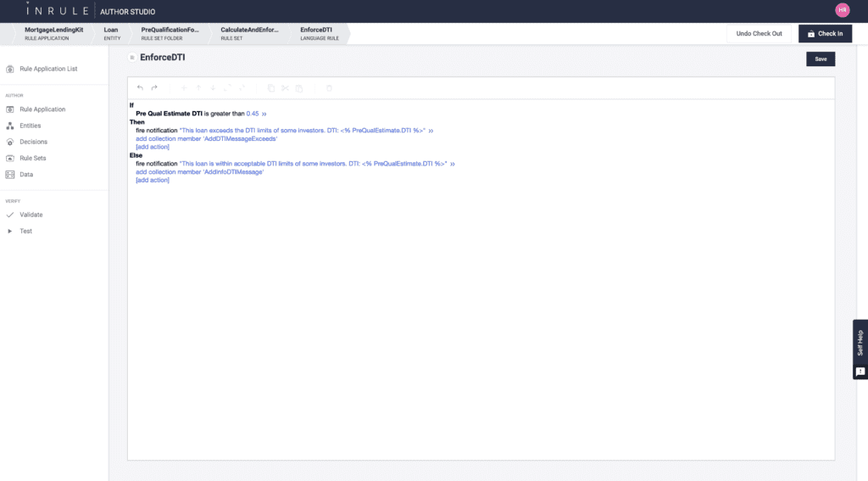This screenshot has width=868, height=481.
Task: Click the move down arrow icon
Action: [x=213, y=87]
